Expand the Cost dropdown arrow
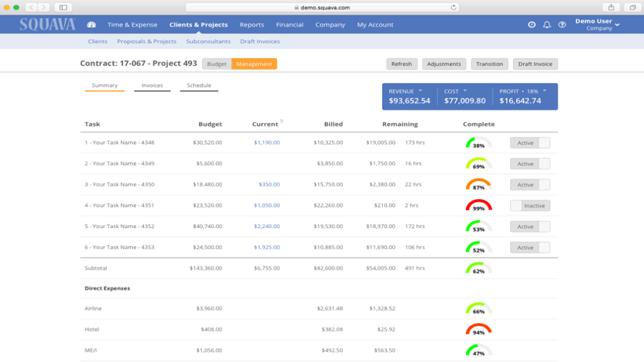The height and width of the screenshot is (362, 644). pos(465,91)
